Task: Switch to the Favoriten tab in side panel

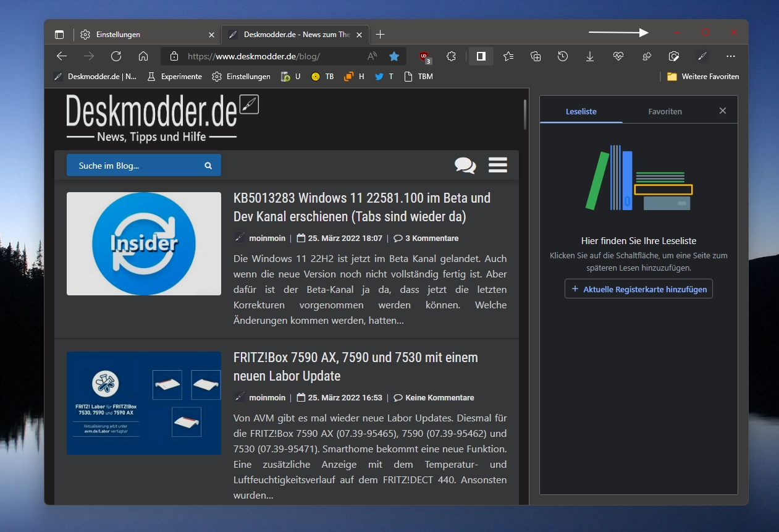Action: pos(665,111)
